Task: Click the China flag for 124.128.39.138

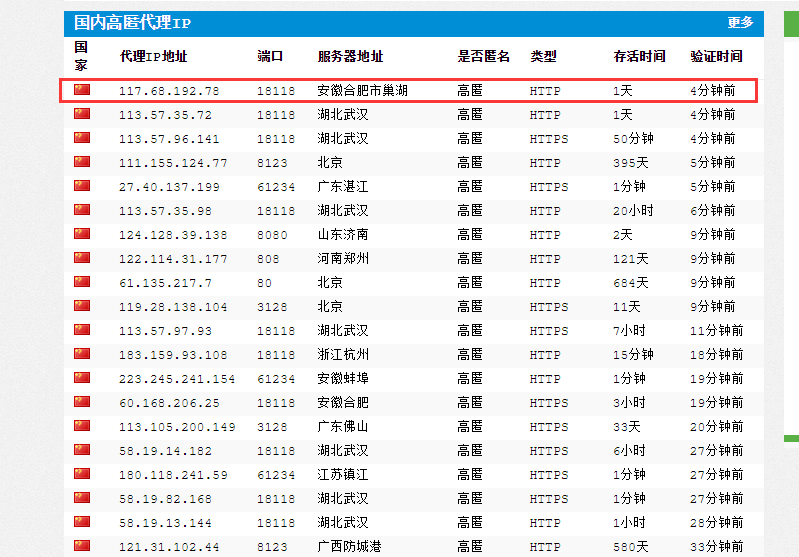Action: coord(82,233)
